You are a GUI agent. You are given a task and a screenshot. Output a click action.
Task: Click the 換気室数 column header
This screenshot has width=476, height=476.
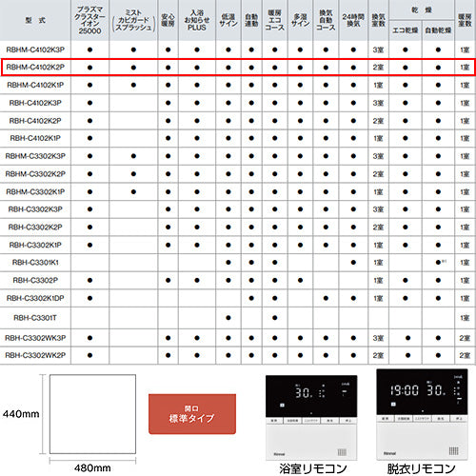(x=378, y=20)
